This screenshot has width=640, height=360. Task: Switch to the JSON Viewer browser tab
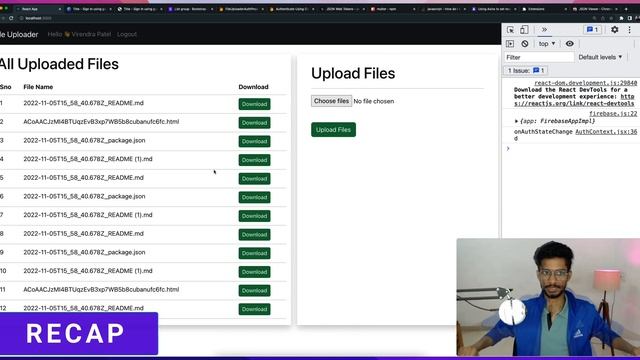(x=594, y=9)
